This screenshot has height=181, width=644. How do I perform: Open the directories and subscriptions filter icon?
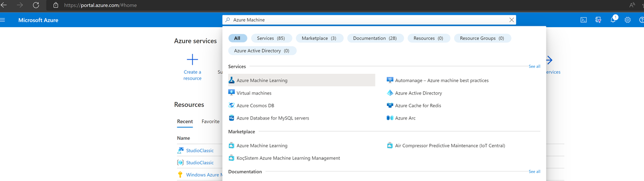(598, 20)
